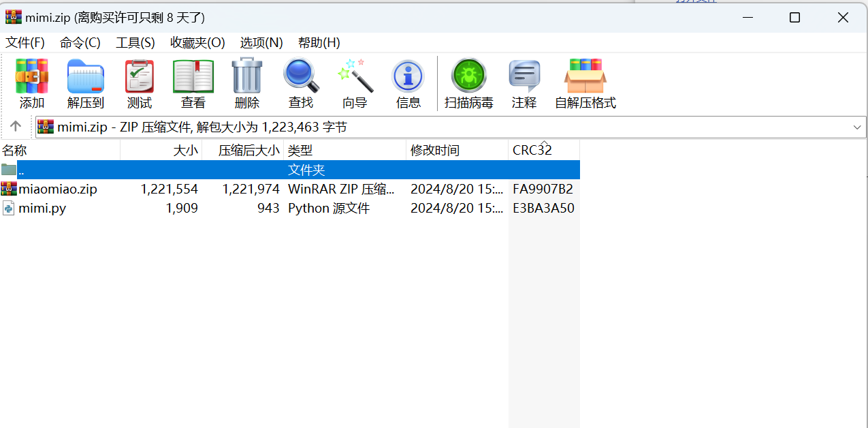Screen dimensions: 868x428
Task: Sort by the 大小 column header
Action: point(161,151)
